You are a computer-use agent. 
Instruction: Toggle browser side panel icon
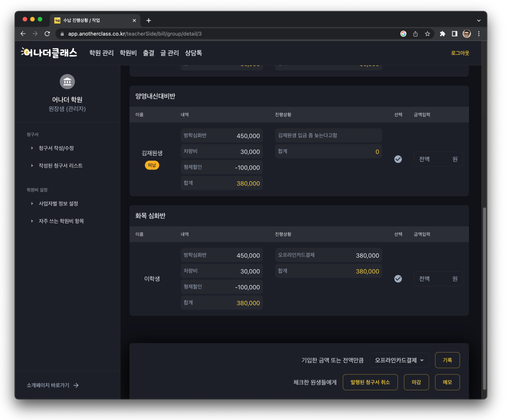pos(455,34)
